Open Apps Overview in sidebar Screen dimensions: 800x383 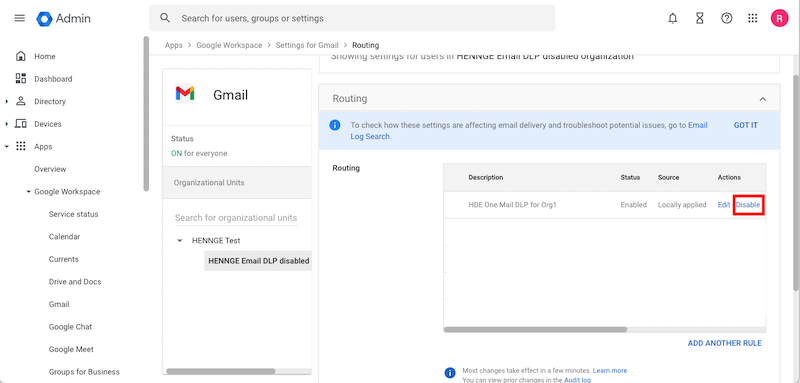coord(50,169)
